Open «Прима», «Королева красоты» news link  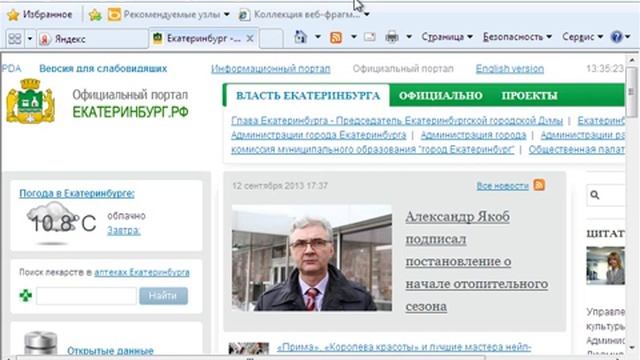coord(404,347)
